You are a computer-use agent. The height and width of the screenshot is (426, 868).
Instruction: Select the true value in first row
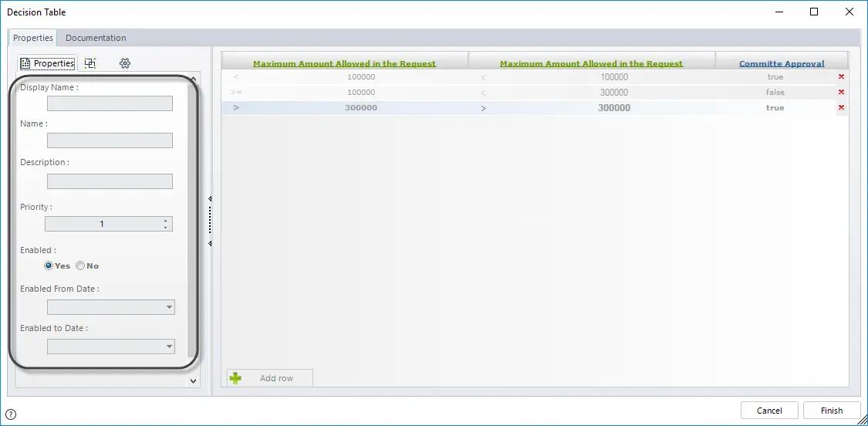click(x=775, y=77)
